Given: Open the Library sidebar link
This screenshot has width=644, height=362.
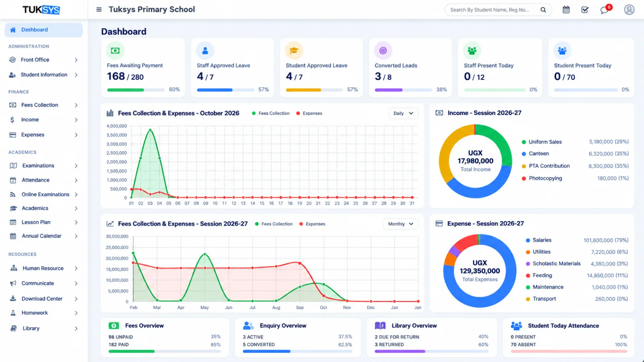Looking at the screenshot, I should click(x=43, y=329).
